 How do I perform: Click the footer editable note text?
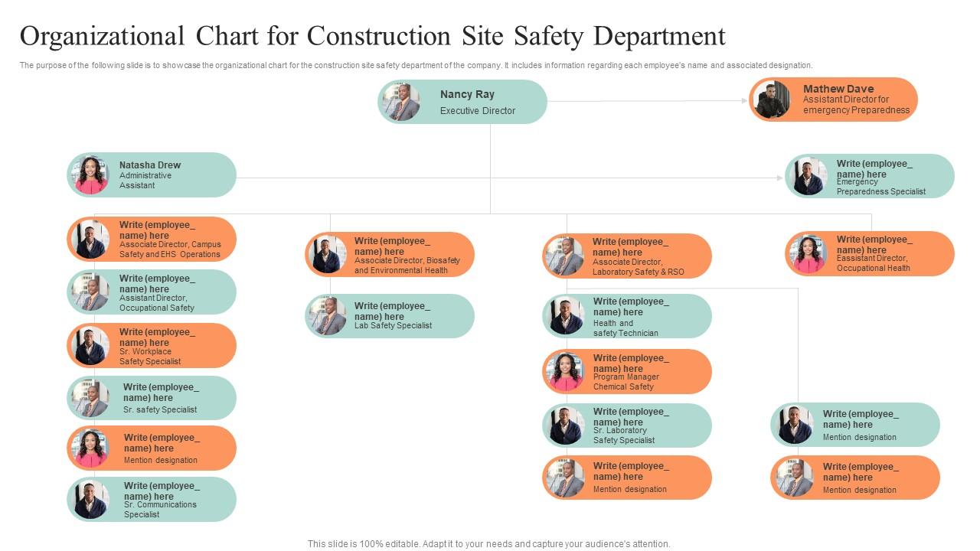488,543
